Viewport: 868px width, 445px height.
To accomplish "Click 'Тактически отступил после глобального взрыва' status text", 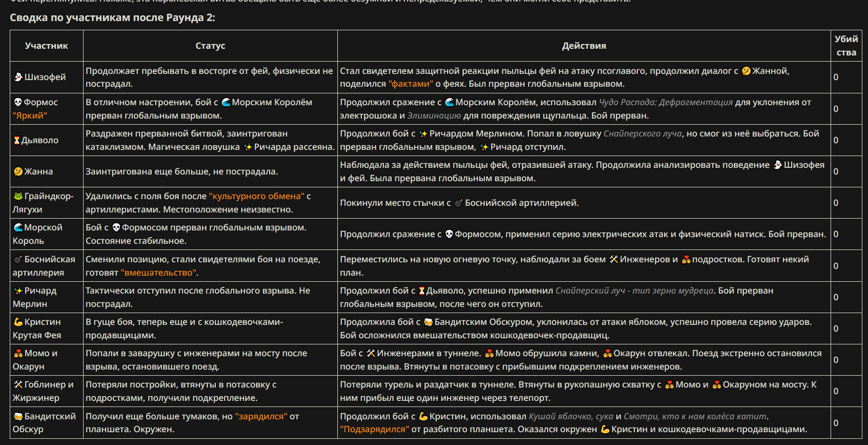I will coord(191,291).
